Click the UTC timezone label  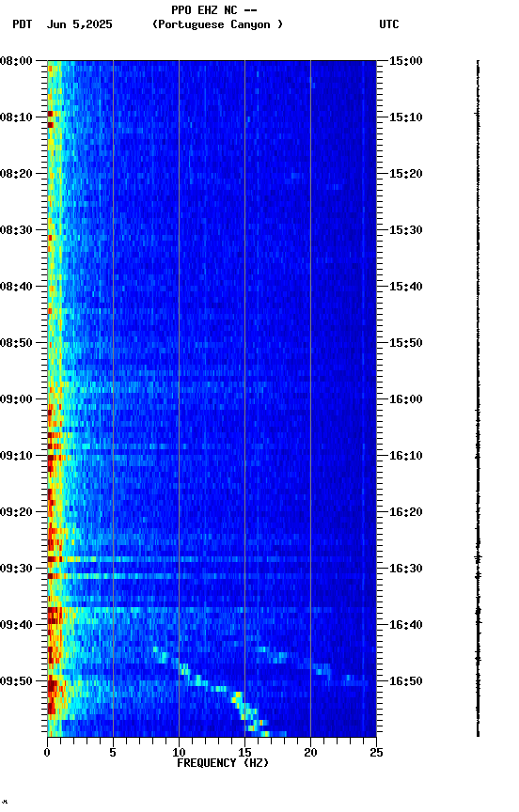[x=389, y=24]
